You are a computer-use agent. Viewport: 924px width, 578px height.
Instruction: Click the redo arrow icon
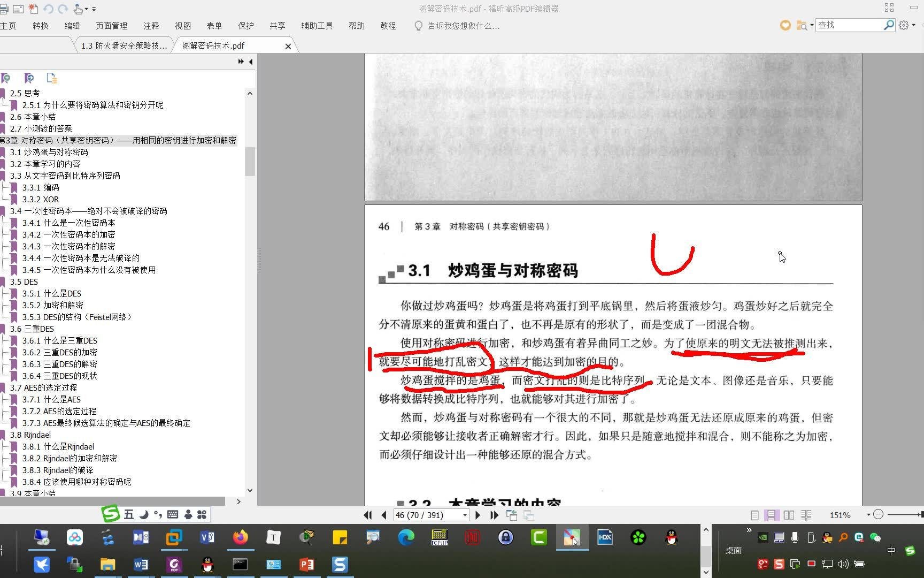point(63,9)
